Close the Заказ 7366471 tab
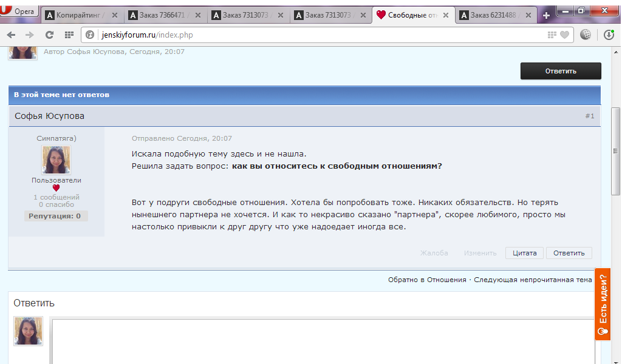Viewport: 622px width, 364px height. 198,15
